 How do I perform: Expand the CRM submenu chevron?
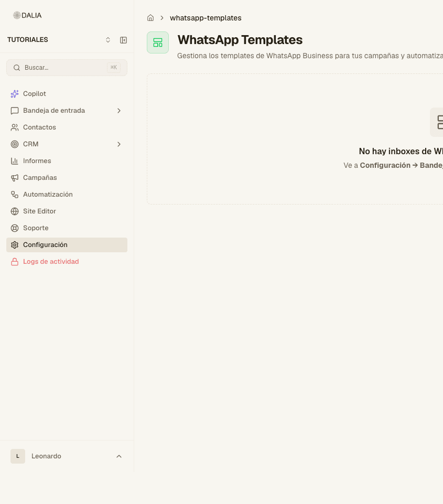coord(119,144)
